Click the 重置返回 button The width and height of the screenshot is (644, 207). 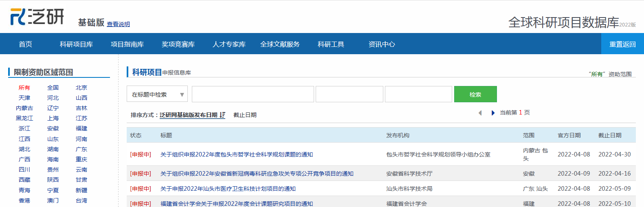click(x=622, y=44)
